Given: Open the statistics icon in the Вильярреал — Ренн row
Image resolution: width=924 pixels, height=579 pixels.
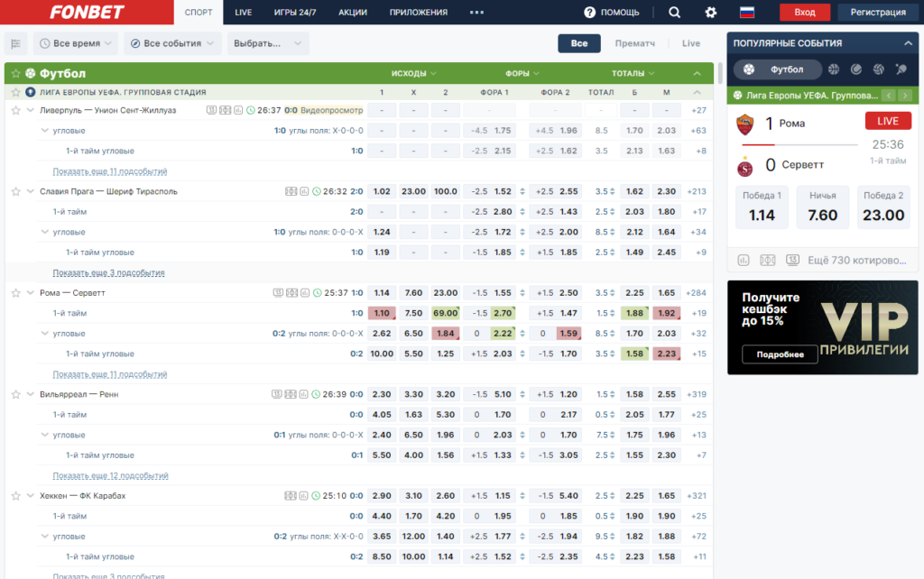Looking at the screenshot, I should [303, 394].
